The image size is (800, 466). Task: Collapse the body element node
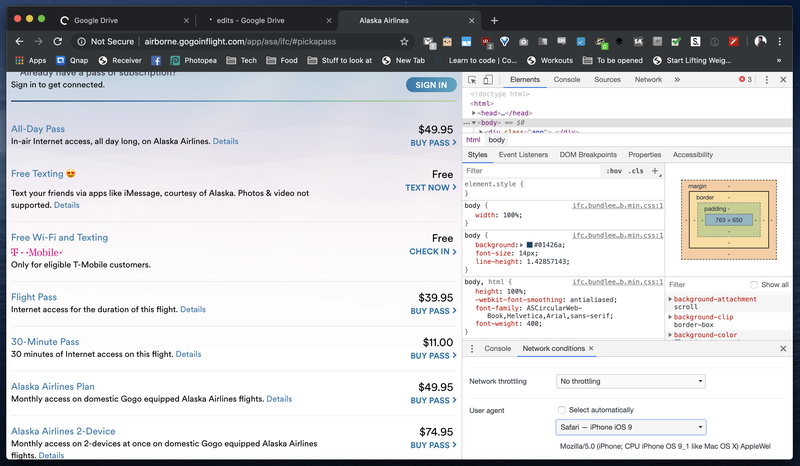[x=474, y=122]
